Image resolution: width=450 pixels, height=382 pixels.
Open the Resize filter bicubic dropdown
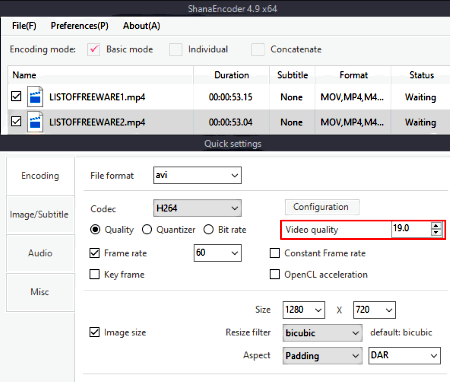(322, 333)
